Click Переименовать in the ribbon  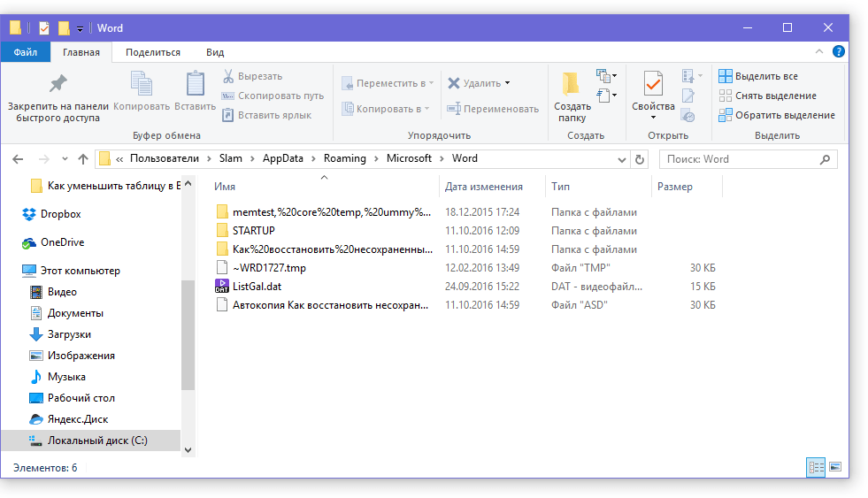click(x=493, y=109)
